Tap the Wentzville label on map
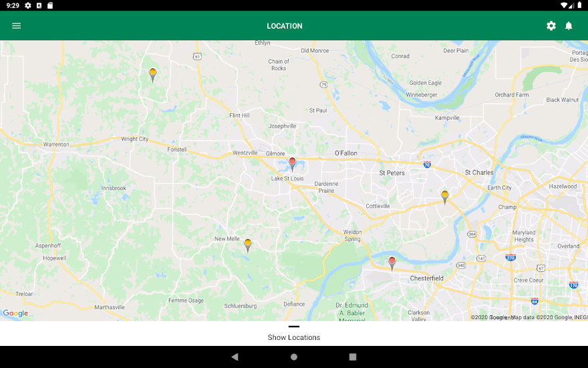Screen dimensions: 588x368 pyautogui.click(x=245, y=153)
